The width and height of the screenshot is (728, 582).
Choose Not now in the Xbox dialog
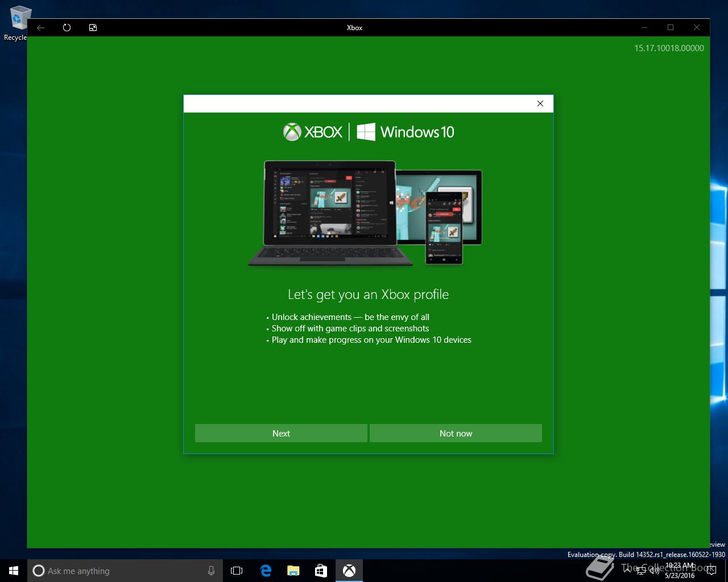click(x=456, y=433)
